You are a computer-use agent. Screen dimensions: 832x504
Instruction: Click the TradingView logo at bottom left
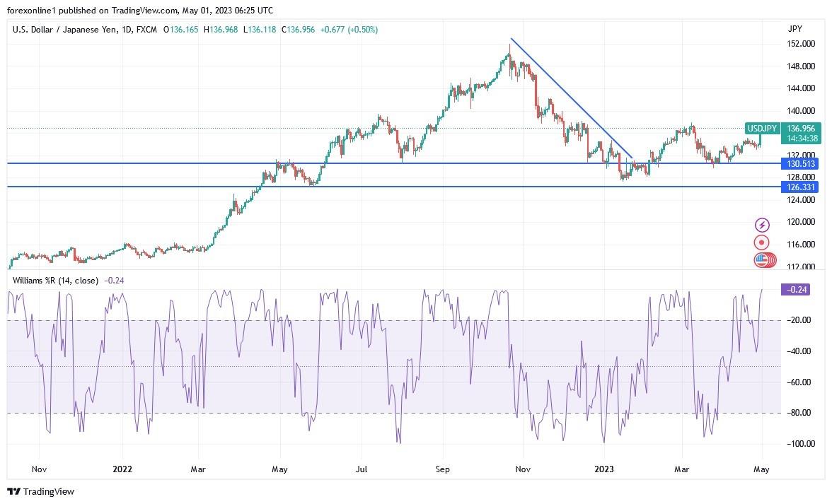(x=16, y=491)
